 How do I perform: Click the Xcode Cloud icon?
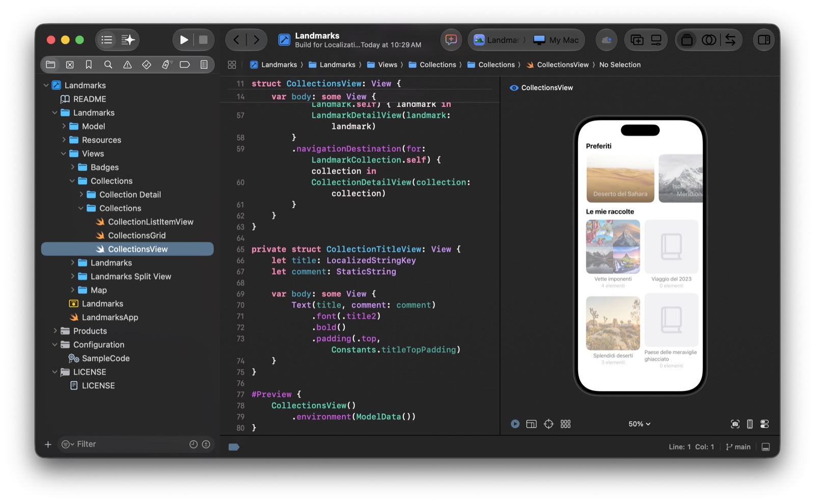[606, 40]
